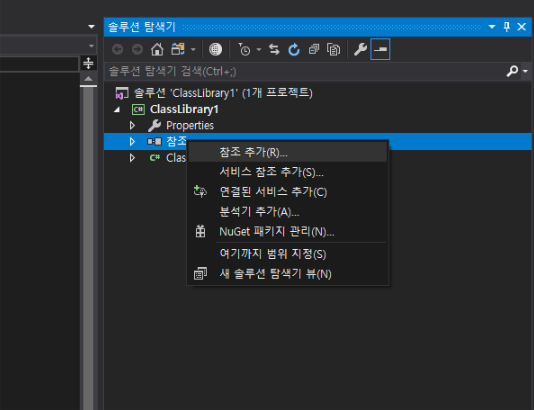Choose 참조 추가(R)... from context menu
This screenshot has height=410, width=534.
click(x=287, y=152)
